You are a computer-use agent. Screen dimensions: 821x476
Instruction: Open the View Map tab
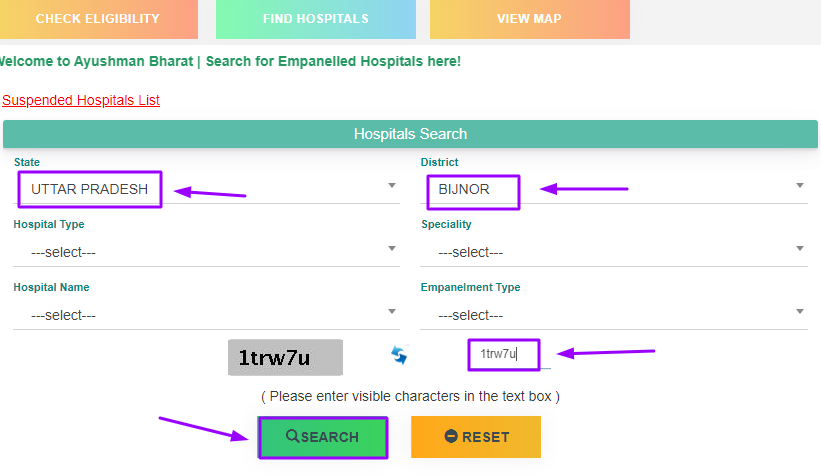529,19
